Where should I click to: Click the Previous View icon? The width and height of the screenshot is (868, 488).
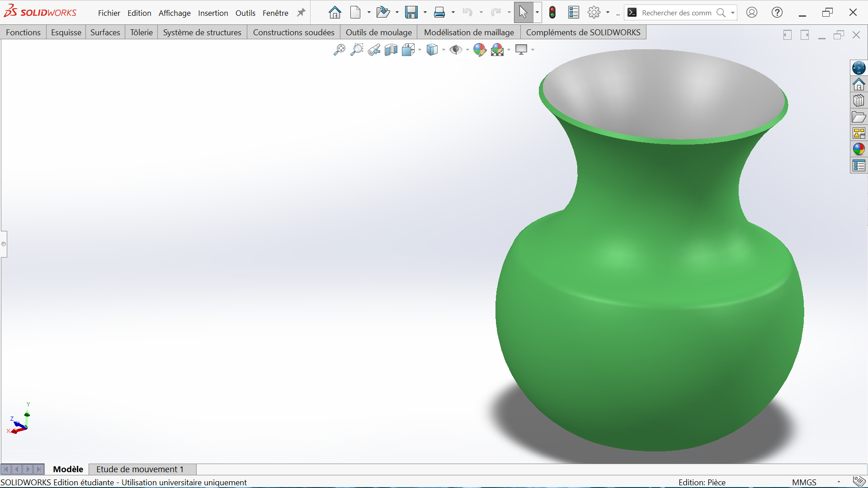coord(374,50)
